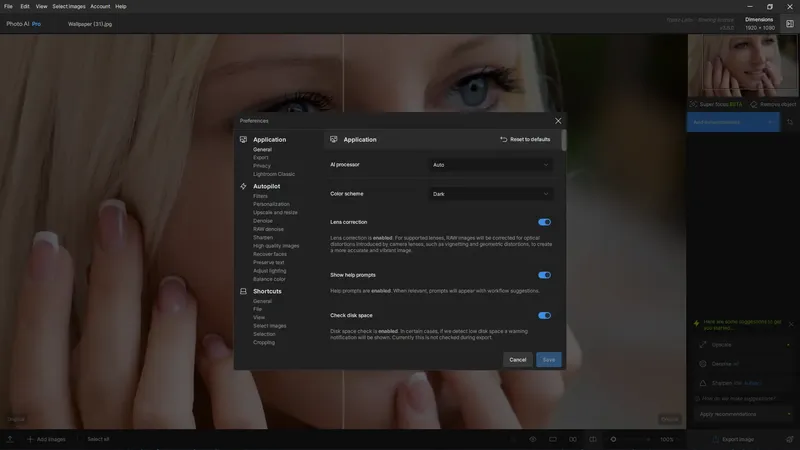Switch off Check disk space toggle

coord(544,315)
